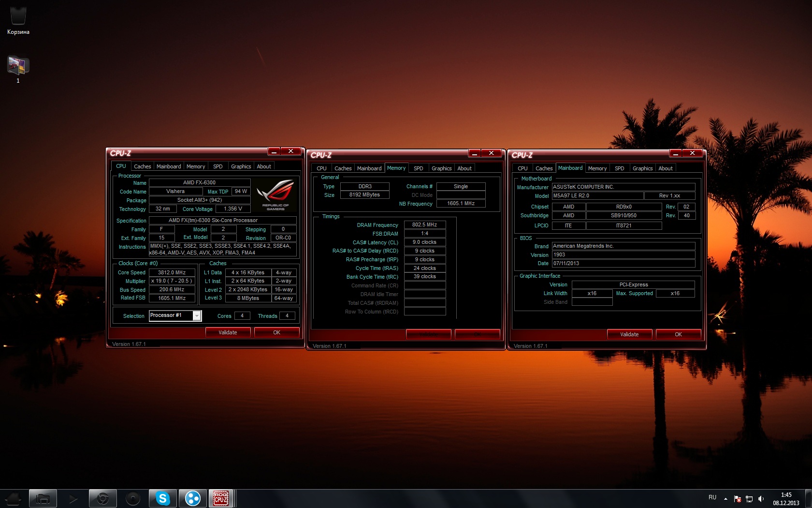
Task: Click the Bus Speed value 200.6 MHz
Action: coord(172,289)
